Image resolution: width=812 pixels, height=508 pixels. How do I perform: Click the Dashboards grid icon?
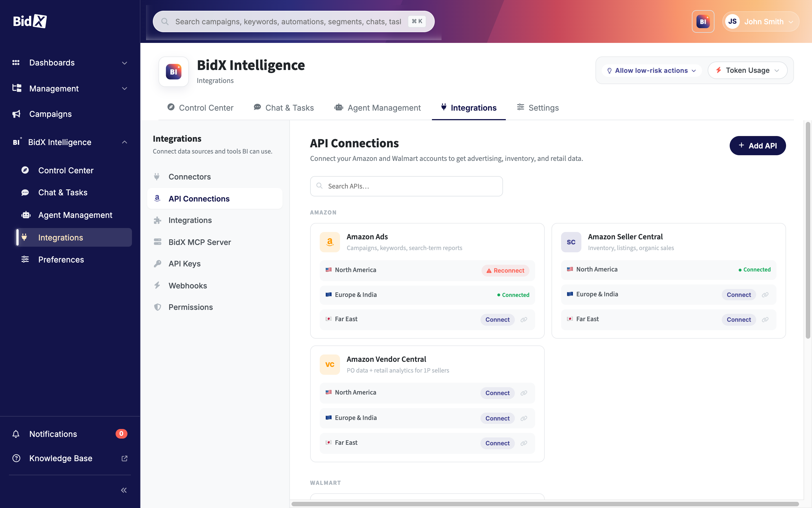pos(16,62)
